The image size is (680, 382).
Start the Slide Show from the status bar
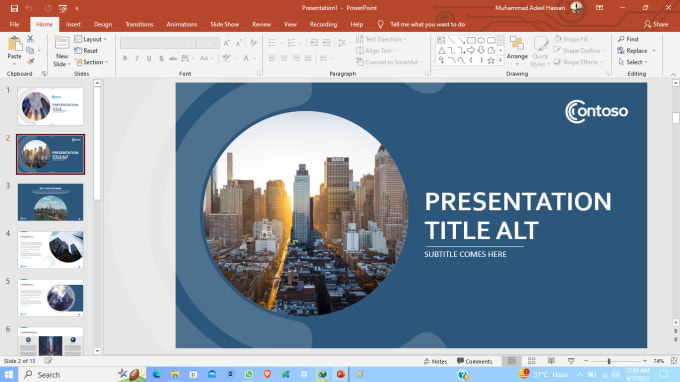[x=571, y=361]
